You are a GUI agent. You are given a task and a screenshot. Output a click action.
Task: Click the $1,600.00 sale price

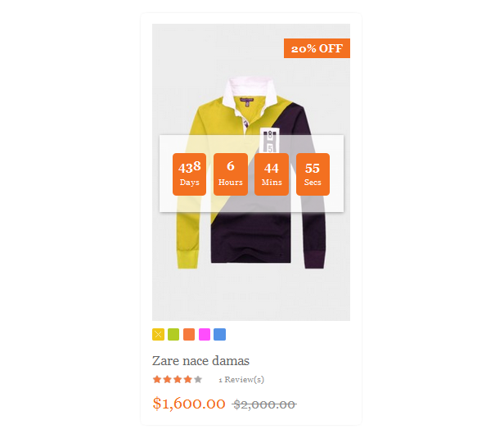[x=189, y=404]
